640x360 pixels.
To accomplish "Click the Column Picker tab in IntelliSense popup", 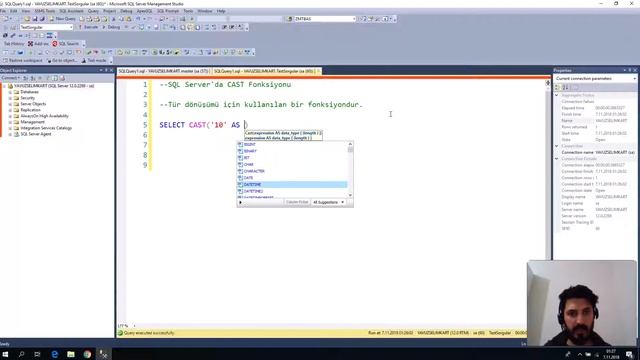I will point(297,202).
